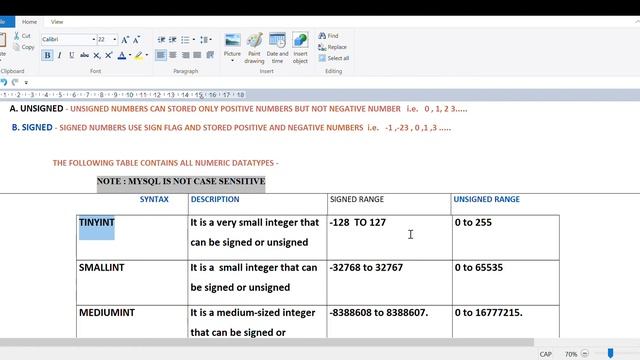Expand the font color dropdown arrow
This screenshot has width=640, height=360.
coord(130,55)
